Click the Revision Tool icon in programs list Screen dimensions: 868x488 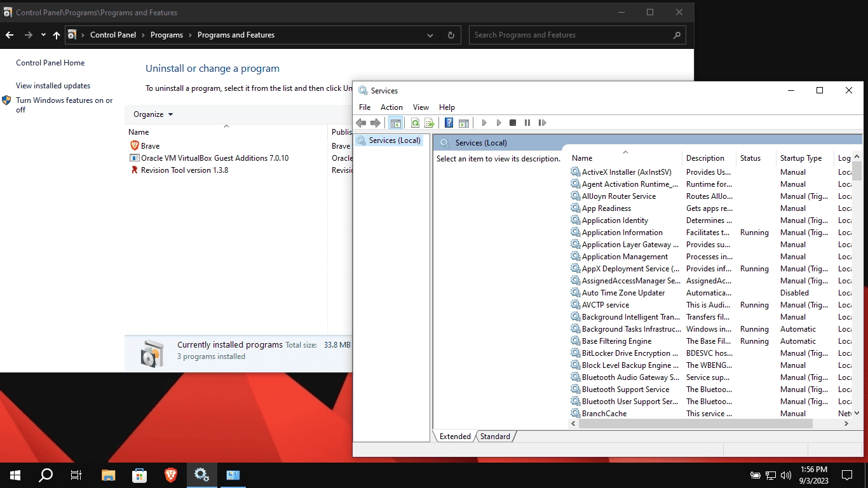(134, 170)
